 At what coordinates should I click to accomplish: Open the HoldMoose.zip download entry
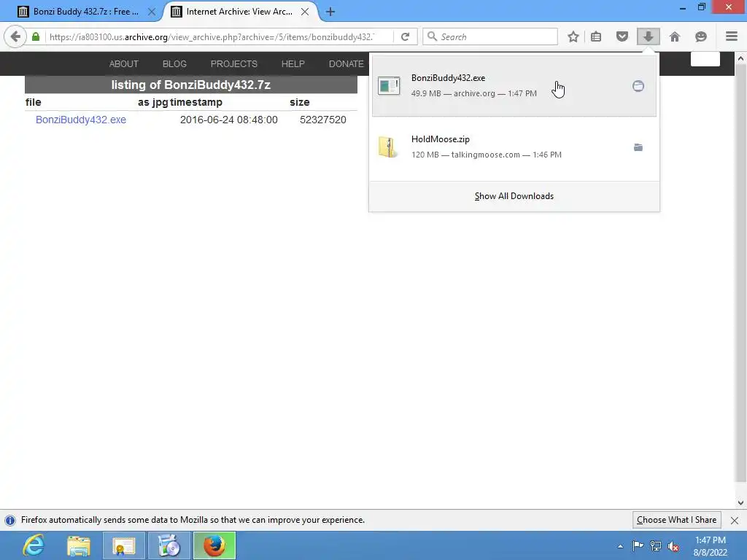point(514,147)
